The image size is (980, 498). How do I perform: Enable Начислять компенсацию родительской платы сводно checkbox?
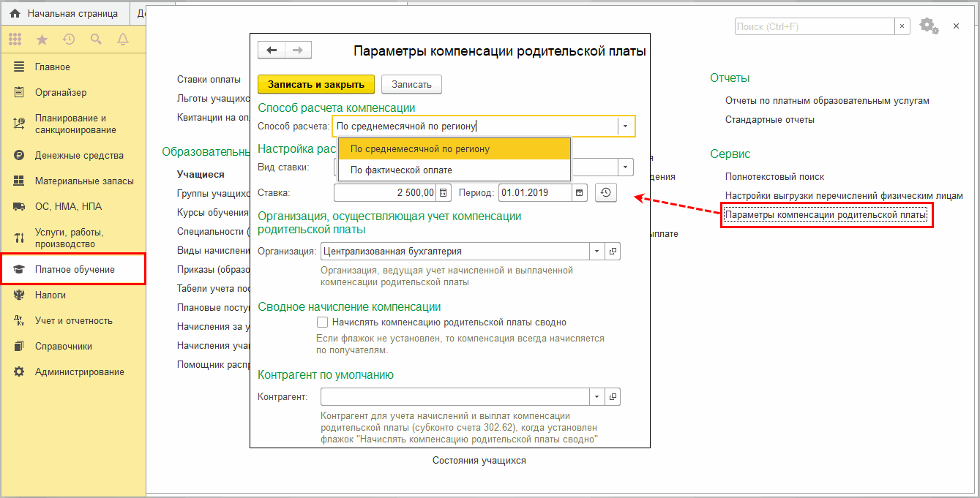point(321,322)
